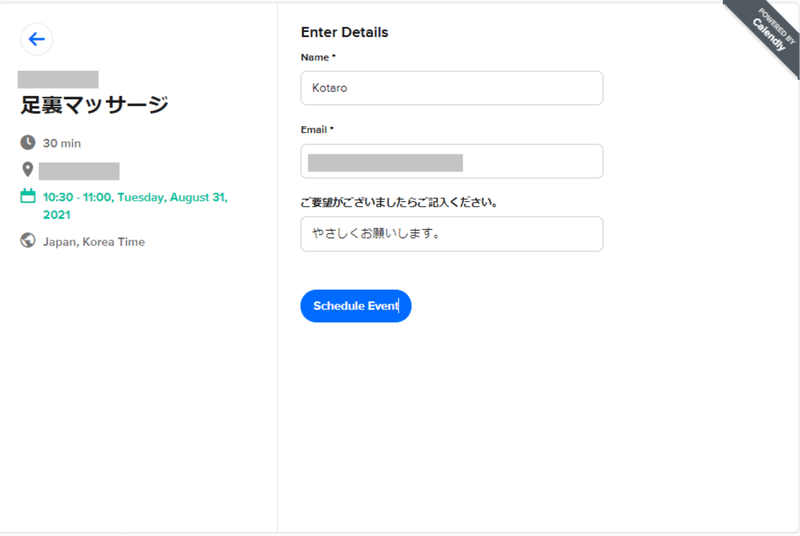Click the Enter Details heading
The image size is (800, 536).
(344, 32)
